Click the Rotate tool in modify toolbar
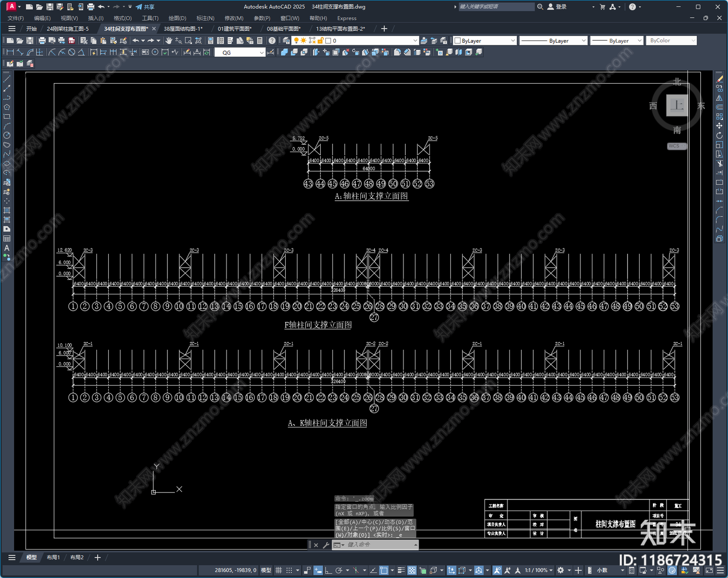The height and width of the screenshot is (578, 728). coord(719,136)
